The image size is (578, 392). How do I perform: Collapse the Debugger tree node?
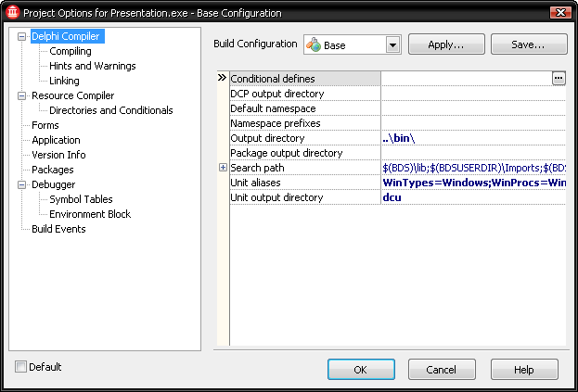21,184
